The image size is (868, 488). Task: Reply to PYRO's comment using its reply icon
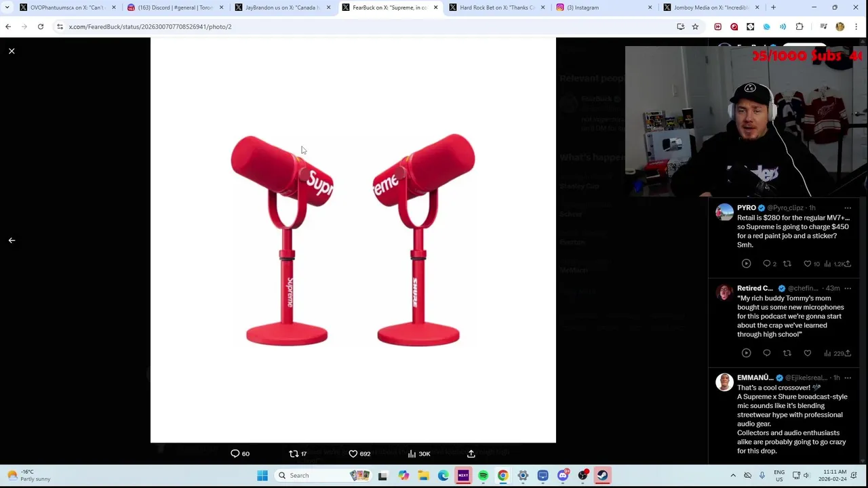767,264
